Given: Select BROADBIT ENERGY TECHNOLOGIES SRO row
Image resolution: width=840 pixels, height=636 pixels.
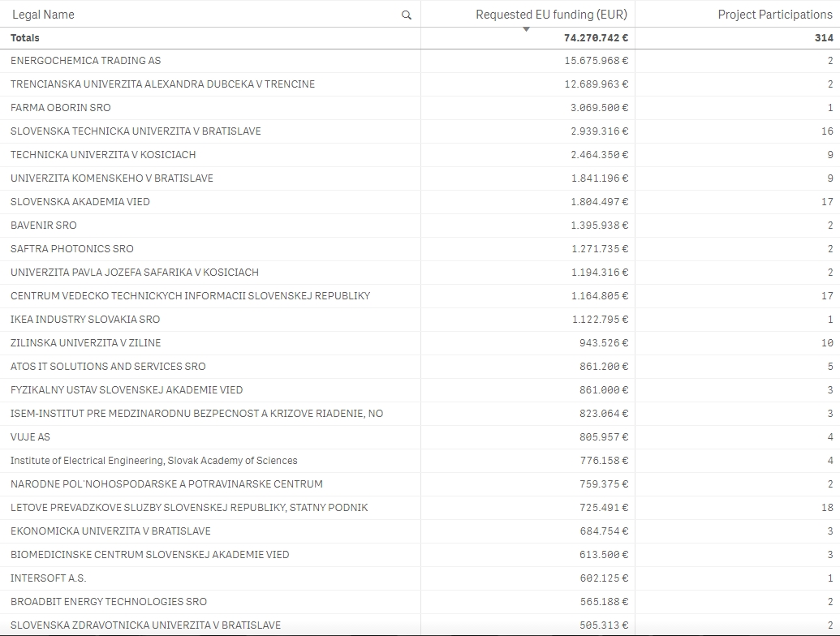Looking at the screenshot, I should (108, 602).
